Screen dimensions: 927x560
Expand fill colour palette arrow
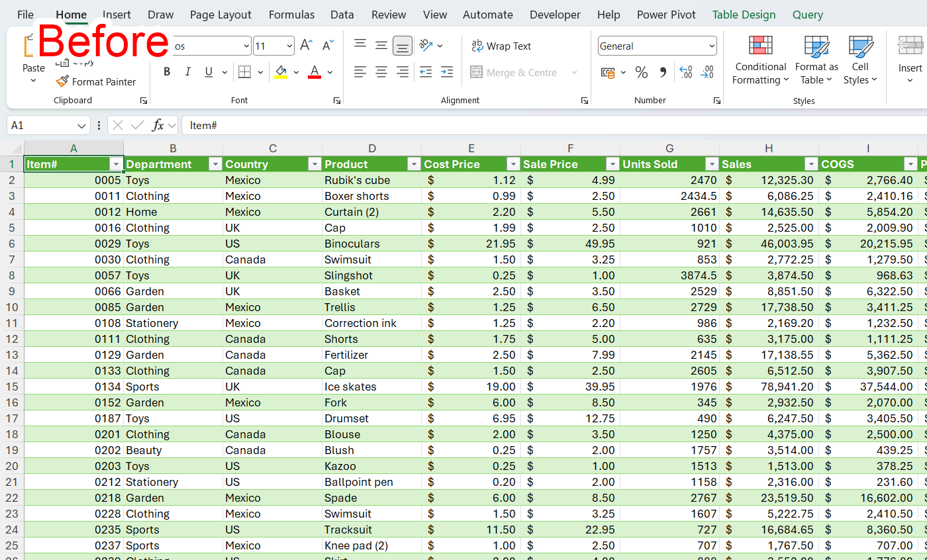(296, 72)
